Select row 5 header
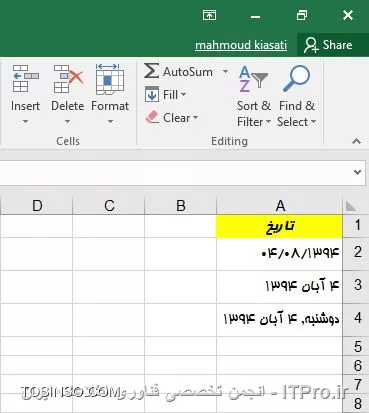 coord(356,346)
